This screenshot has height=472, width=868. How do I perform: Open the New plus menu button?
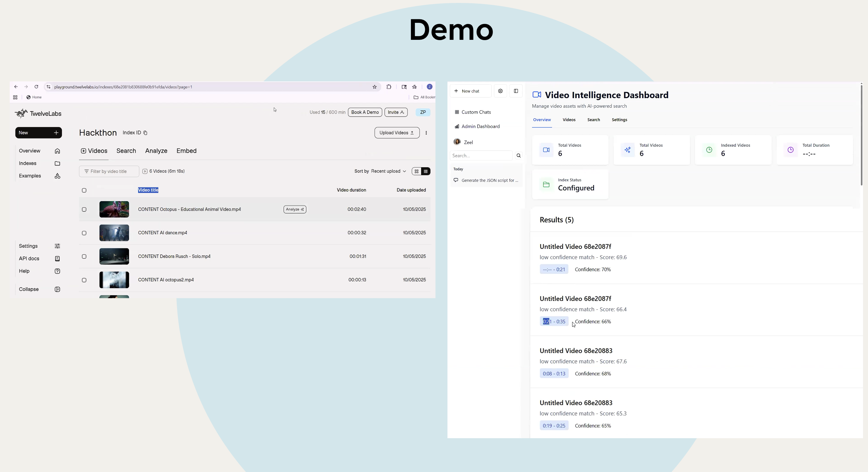[x=38, y=133]
